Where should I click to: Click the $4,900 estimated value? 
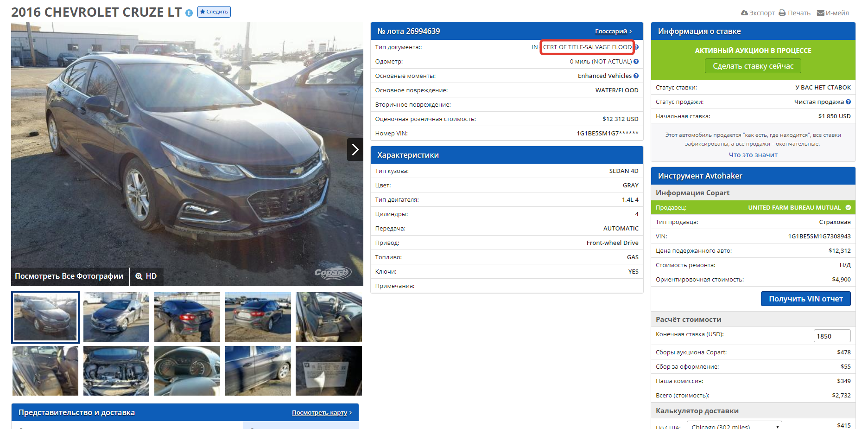pos(842,280)
